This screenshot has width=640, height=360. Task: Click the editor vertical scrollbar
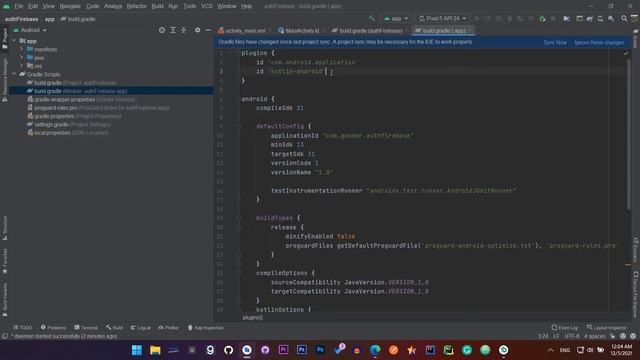coord(629,135)
